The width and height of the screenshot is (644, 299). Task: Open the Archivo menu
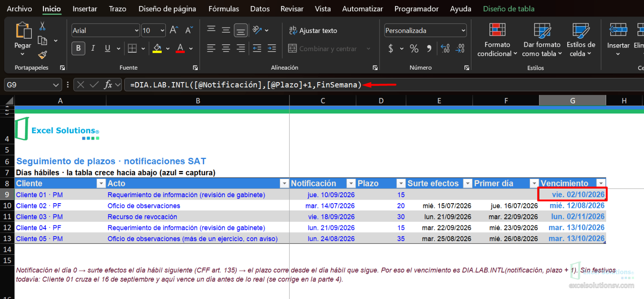(x=19, y=9)
